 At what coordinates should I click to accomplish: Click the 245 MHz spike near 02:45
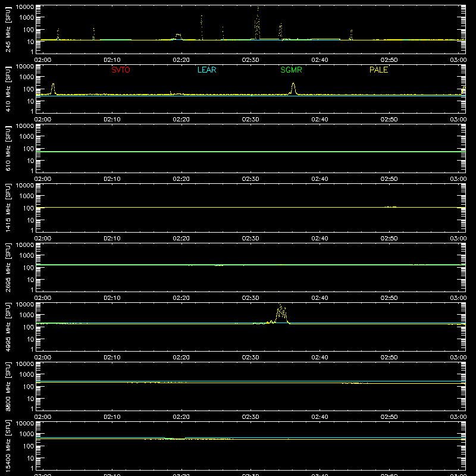pos(351,35)
